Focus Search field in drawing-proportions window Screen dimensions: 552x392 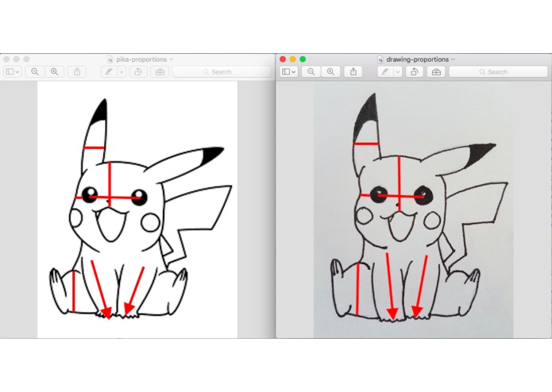498,71
